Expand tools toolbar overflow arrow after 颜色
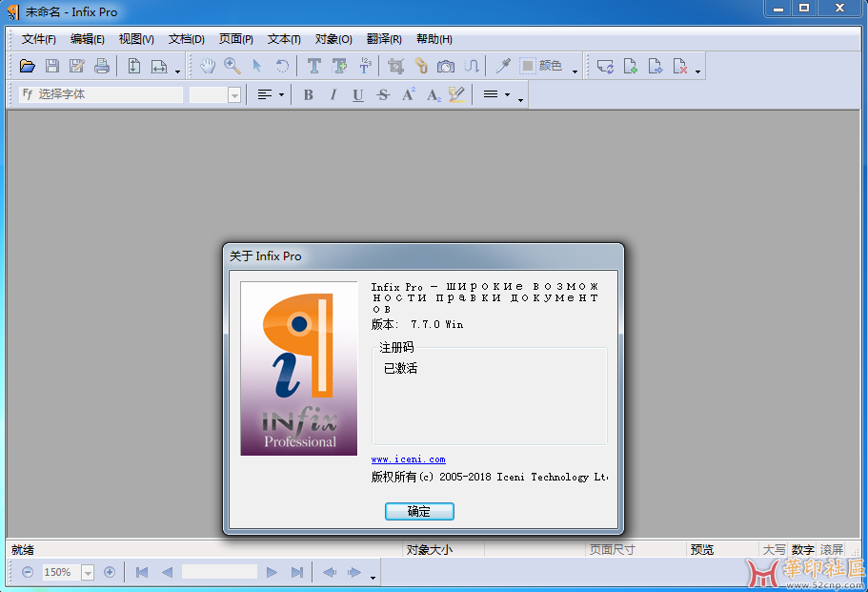 (575, 71)
